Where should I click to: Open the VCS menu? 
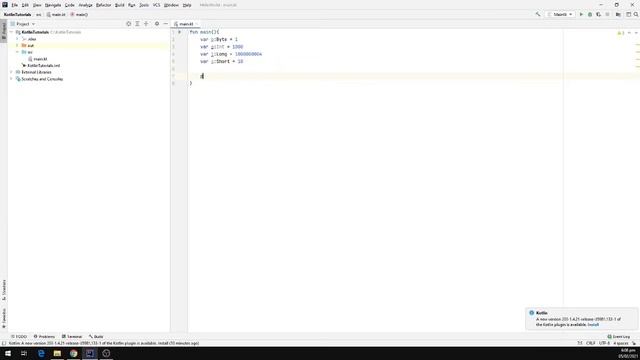pos(156,5)
